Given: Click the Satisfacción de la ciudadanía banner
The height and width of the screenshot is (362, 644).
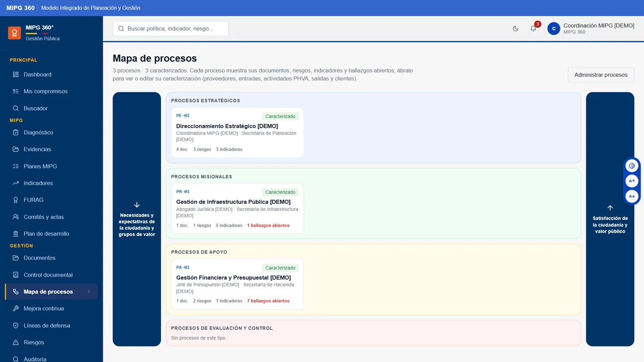Looking at the screenshot, I should [x=610, y=219].
